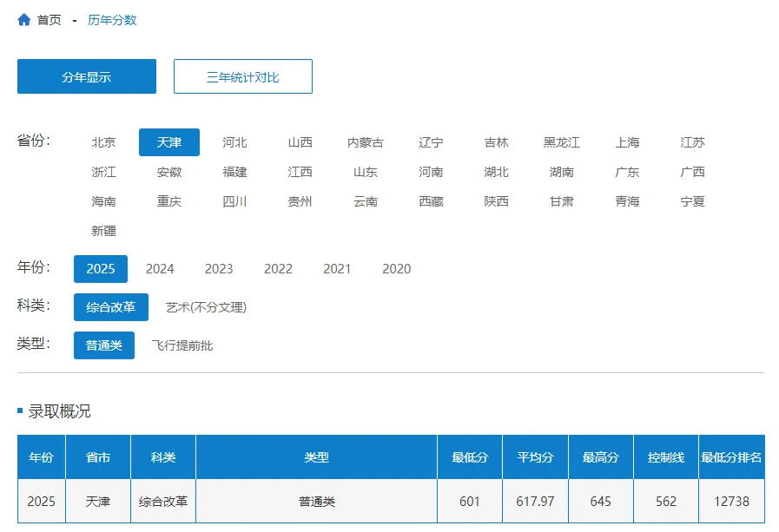
Task: Choose year 2020
Action: [397, 268]
